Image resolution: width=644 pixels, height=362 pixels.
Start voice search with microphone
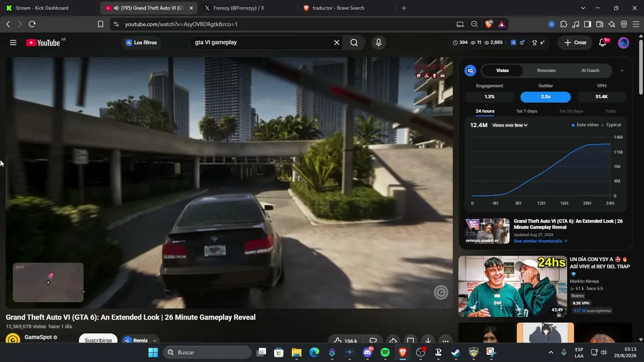pos(379,43)
